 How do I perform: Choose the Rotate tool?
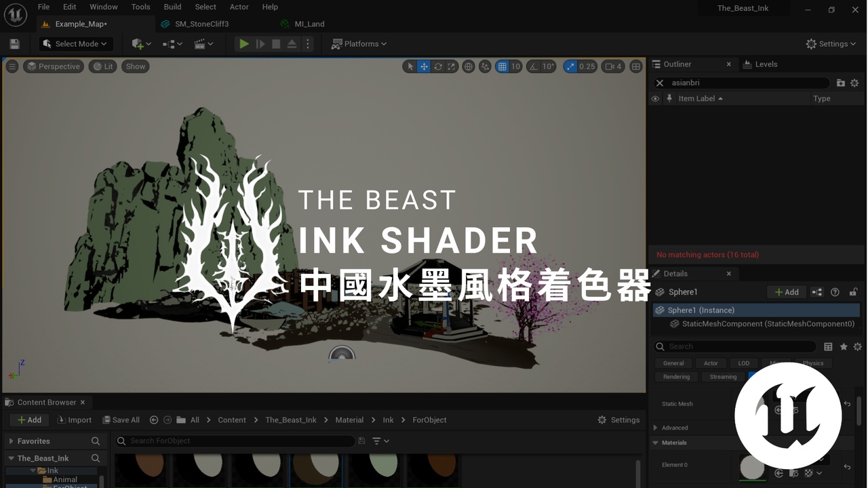438,66
